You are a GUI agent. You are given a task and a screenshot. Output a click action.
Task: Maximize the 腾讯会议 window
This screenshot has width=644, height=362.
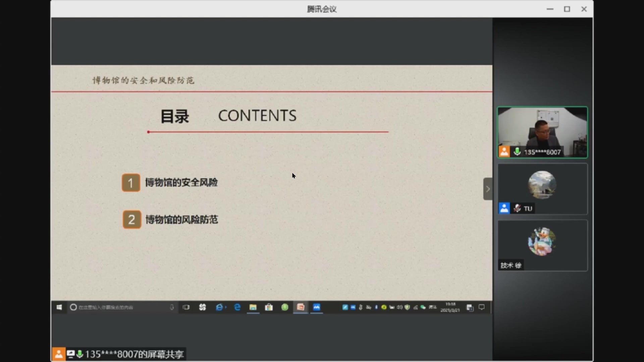coord(567,9)
